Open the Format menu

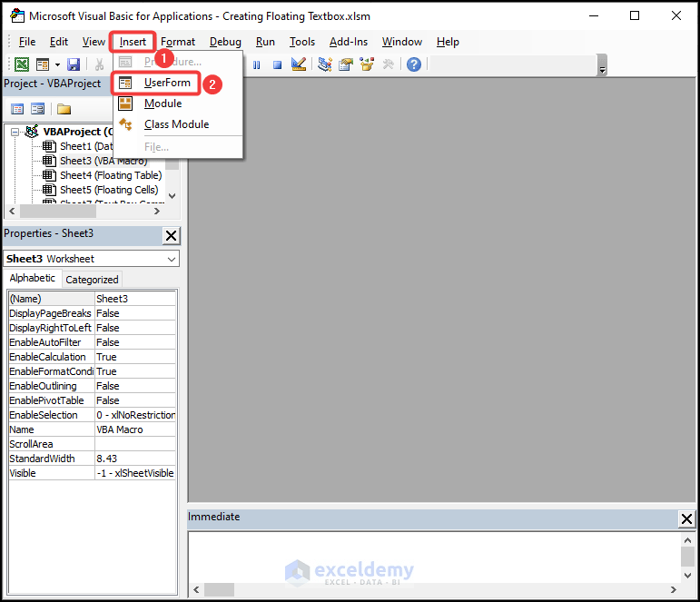[178, 42]
